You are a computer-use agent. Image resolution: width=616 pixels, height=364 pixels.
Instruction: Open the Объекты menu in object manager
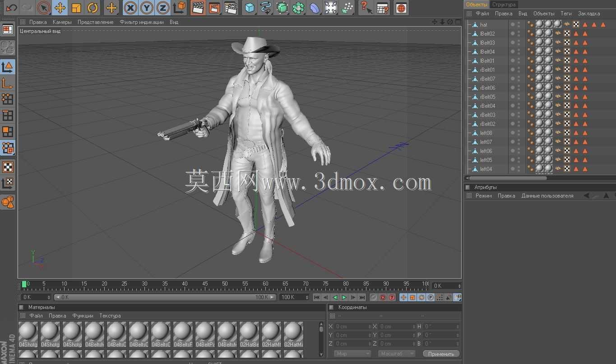(x=544, y=14)
